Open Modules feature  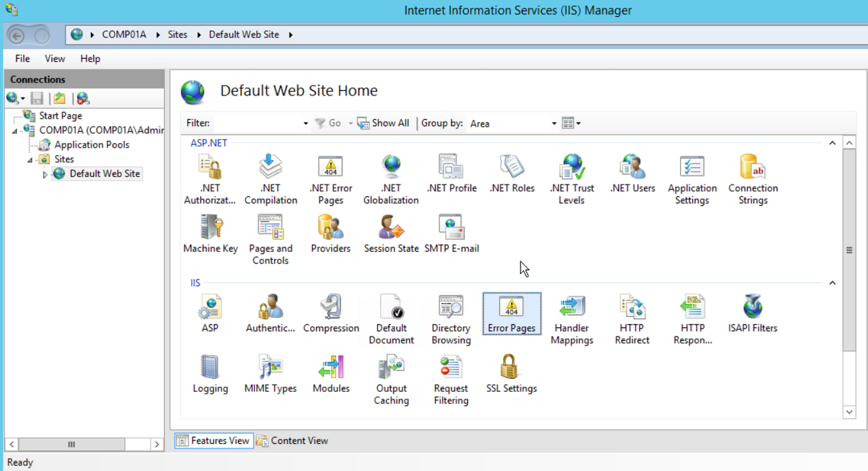331,374
